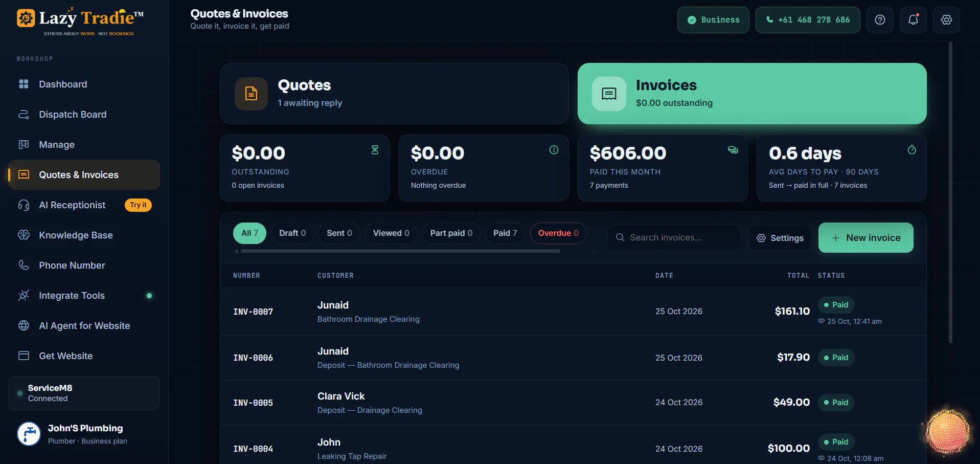
Task: Select the All 7 filter
Action: tap(250, 233)
